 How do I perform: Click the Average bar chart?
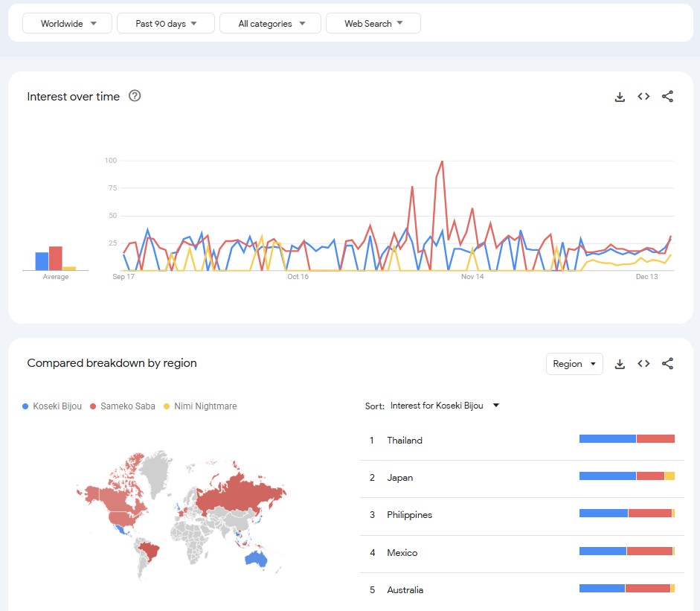pos(55,258)
